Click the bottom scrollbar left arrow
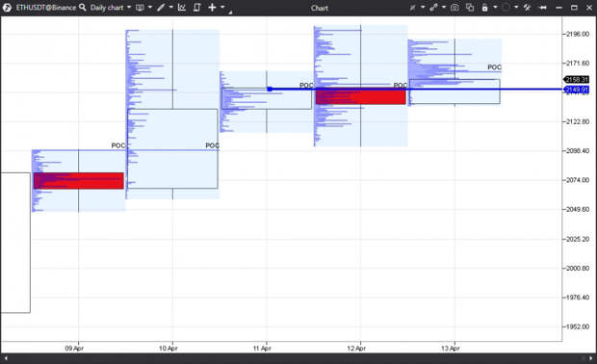The height and width of the screenshot is (364, 597). coord(6,358)
